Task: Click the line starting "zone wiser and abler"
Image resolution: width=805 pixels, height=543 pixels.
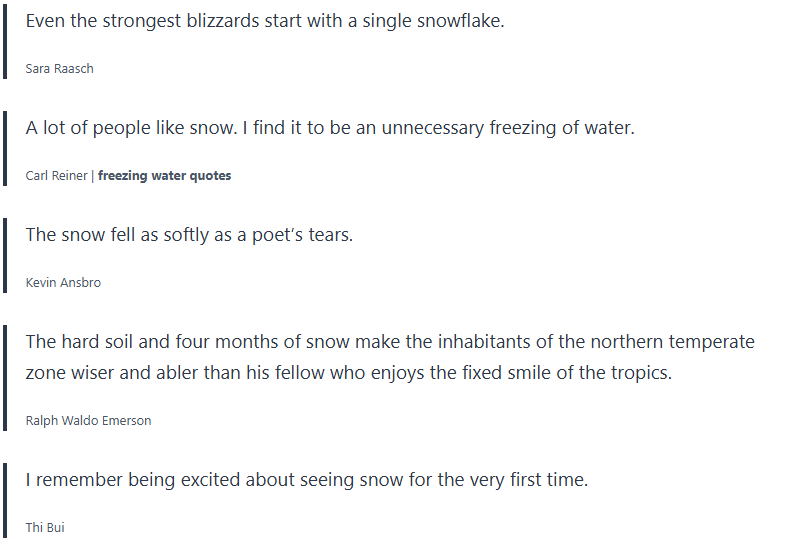Action: coord(348,373)
